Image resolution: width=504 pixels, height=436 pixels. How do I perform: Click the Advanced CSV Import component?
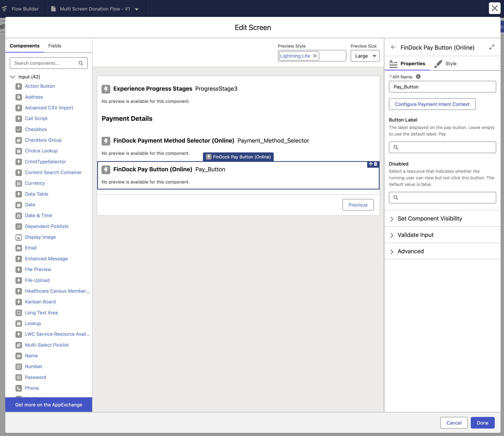pos(49,108)
